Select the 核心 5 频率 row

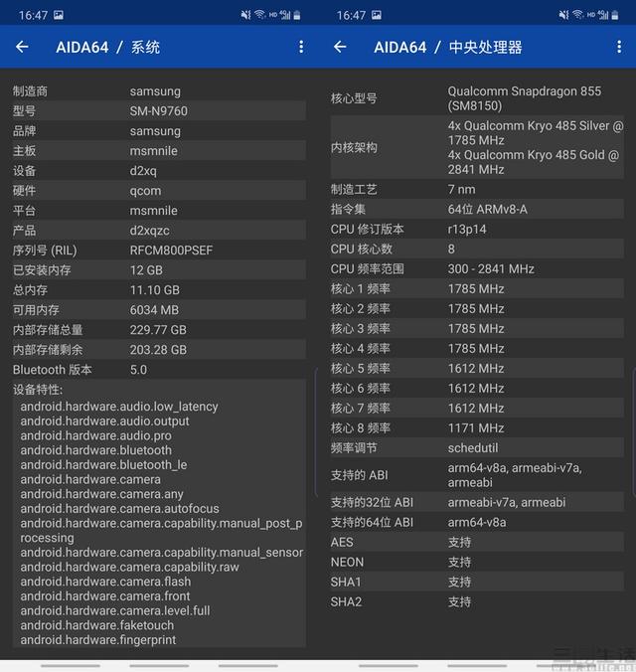(x=477, y=369)
